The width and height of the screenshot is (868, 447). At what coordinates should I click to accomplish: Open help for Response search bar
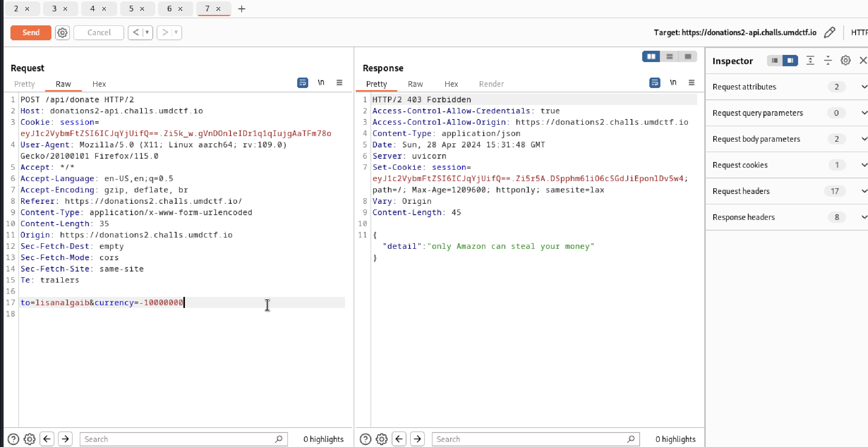(365, 439)
